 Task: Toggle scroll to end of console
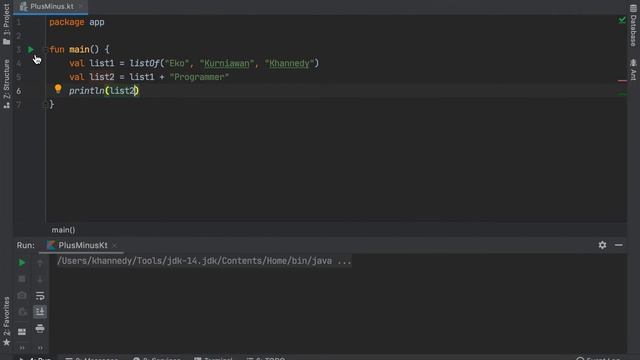[40, 312]
